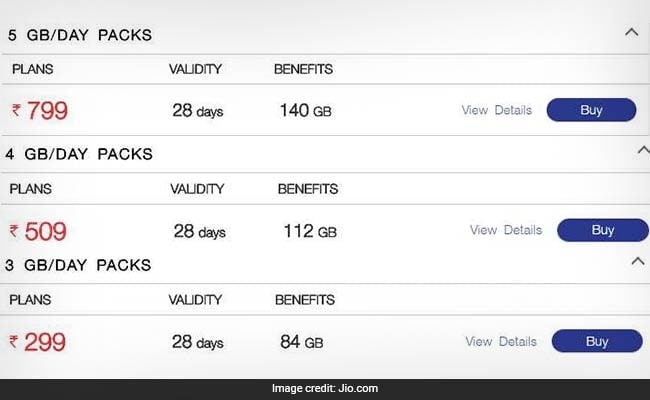650x400 pixels.
Task: Open View Details for the 84 GB plan
Action: [x=500, y=341]
